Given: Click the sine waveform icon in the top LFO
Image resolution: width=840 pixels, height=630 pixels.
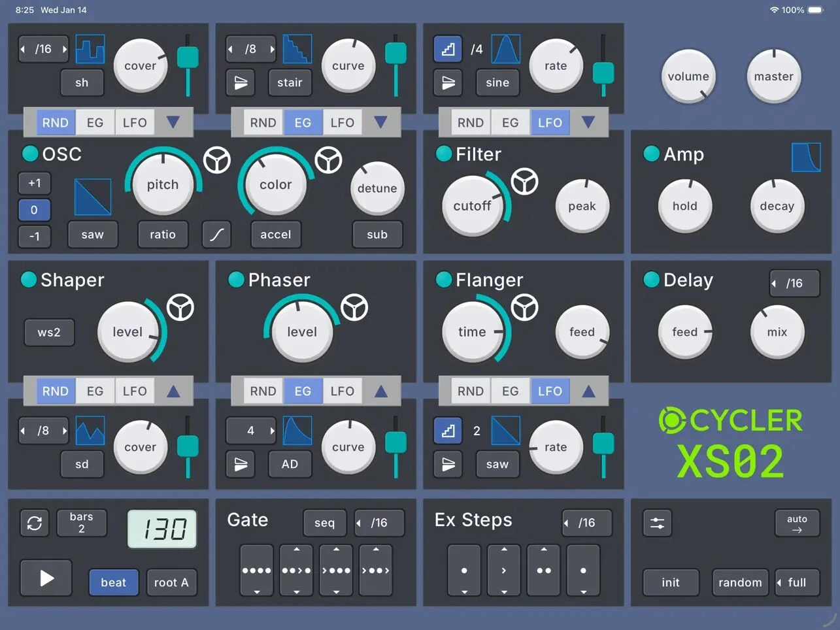Looking at the screenshot, I should (505, 49).
